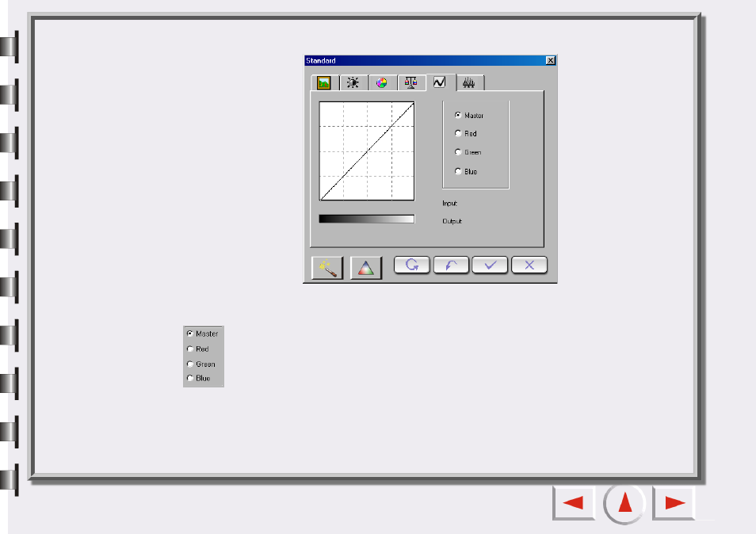
Task: Open the color wheel tab
Action: (x=382, y=83)
